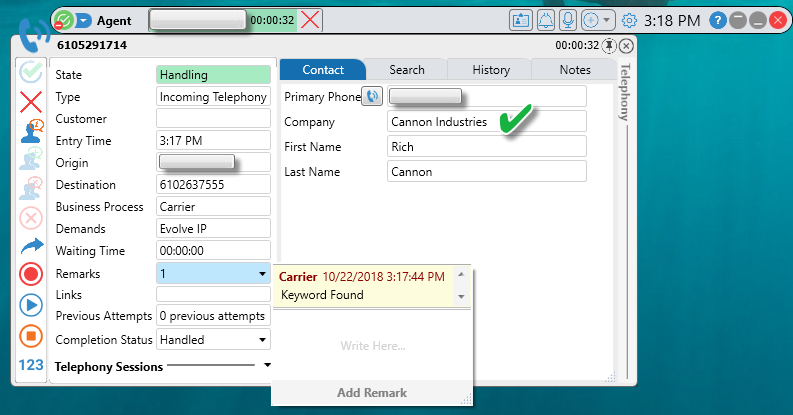Click the Add Remark button
Viewport: 793px width, 415px height.
pyautogui.click(x=371, y=393)
